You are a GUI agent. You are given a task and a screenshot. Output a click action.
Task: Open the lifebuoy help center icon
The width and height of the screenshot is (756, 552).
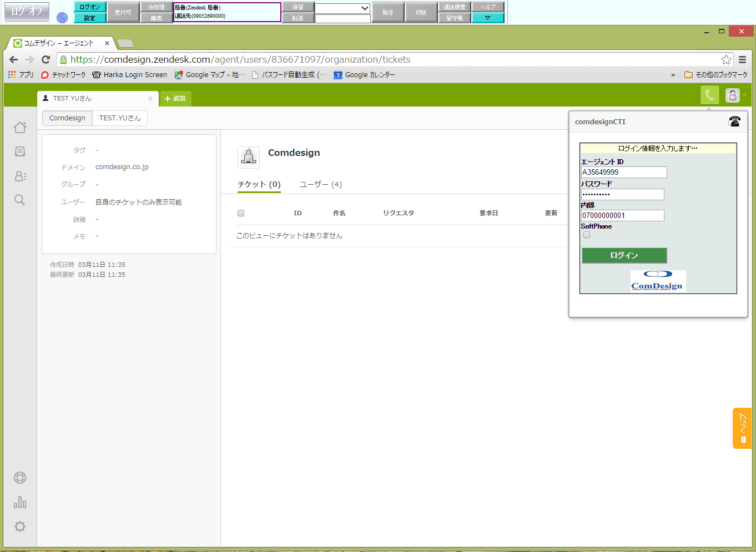coord(20,478)
